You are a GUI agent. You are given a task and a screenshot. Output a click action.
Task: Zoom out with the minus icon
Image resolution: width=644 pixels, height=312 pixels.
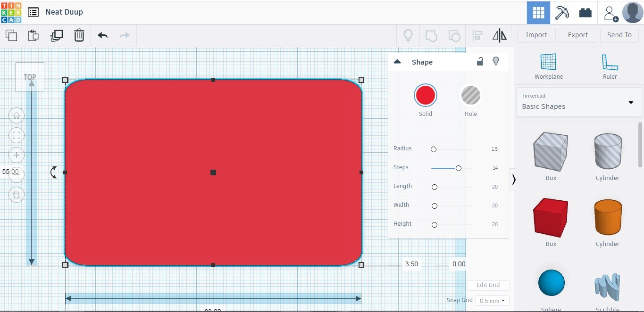click(x=17, y=175)
